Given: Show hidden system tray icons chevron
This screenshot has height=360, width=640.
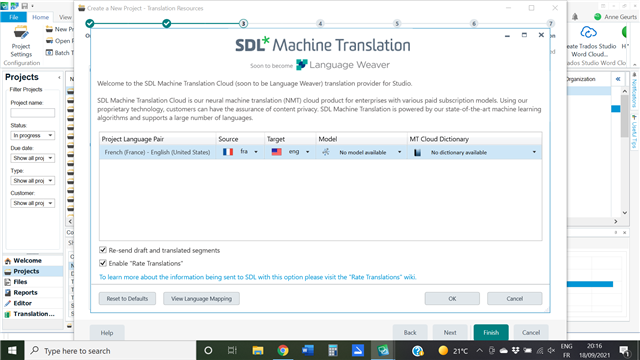Looking at the screenshot, I should [x=480, y=351].
